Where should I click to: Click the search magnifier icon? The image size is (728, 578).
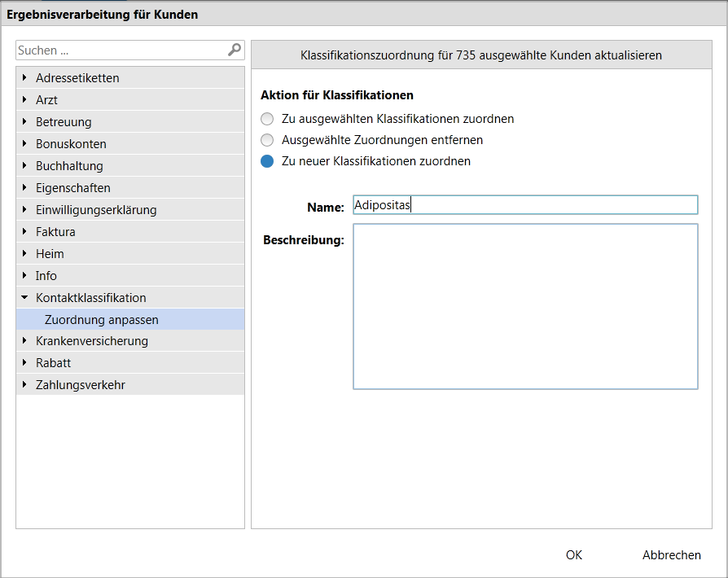pyautogui.click(x=235, y=50)
